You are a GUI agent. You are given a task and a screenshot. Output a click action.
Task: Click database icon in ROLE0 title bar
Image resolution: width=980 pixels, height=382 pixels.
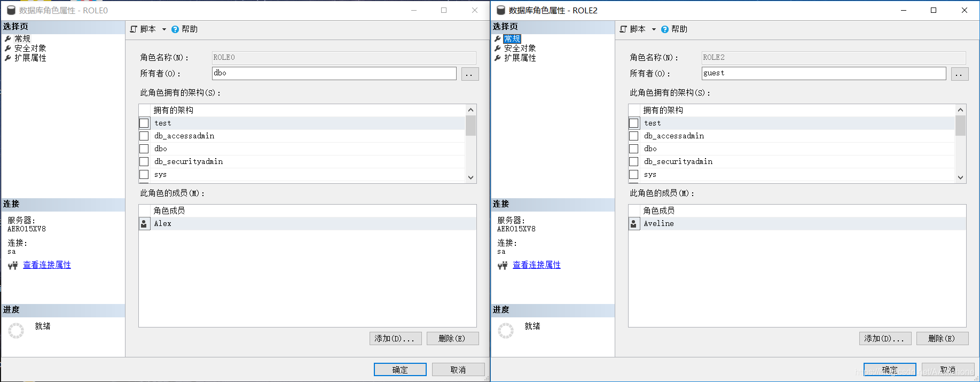(11, 10)
